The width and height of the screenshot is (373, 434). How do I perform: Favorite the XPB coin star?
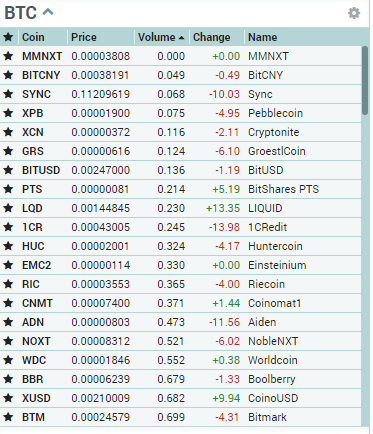coord(8,113)
